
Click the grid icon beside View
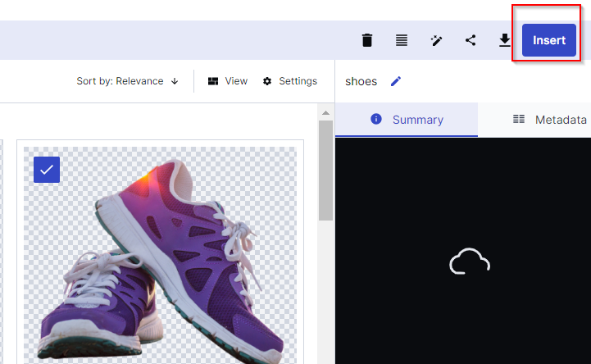coord(213,81)
